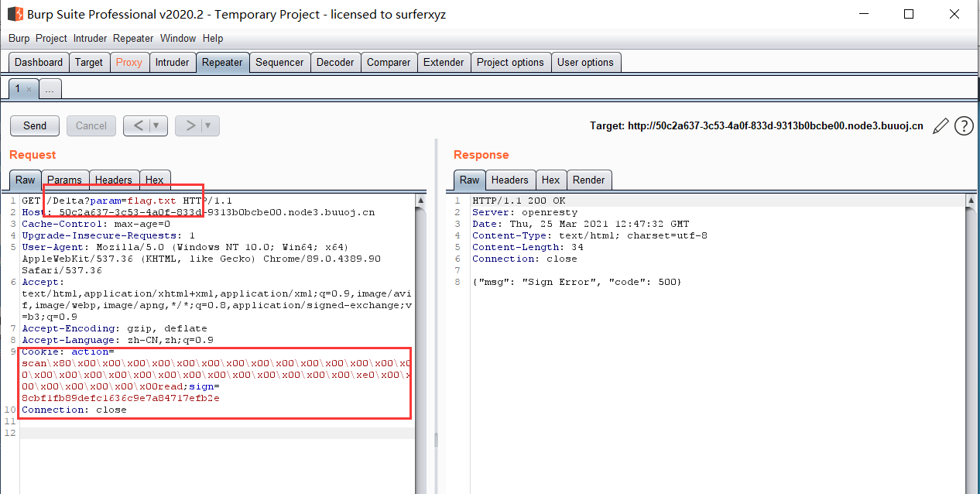Click the pencil icon to edit target
This screenshot has width=980, height=494.
tap(941, 125)
